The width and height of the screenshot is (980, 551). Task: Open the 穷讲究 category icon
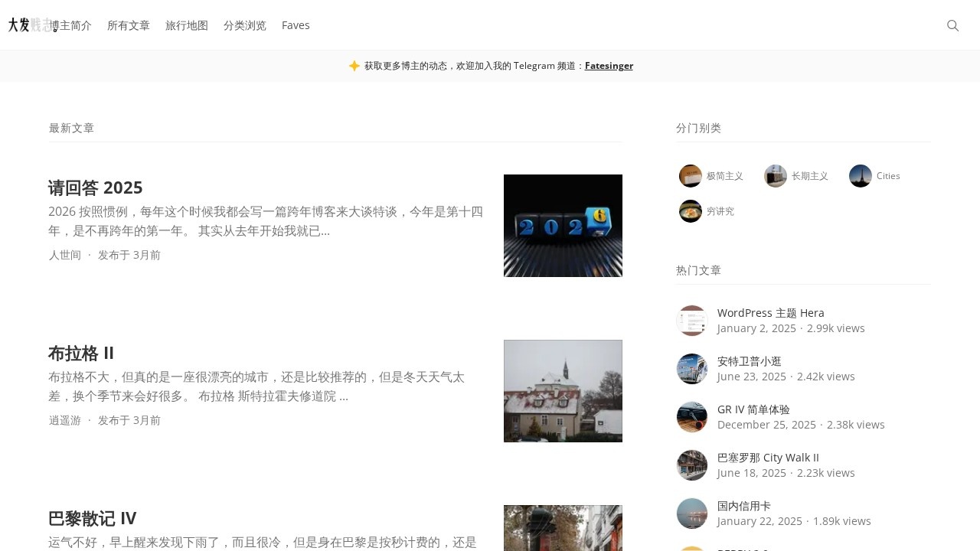tap(690, 210)
